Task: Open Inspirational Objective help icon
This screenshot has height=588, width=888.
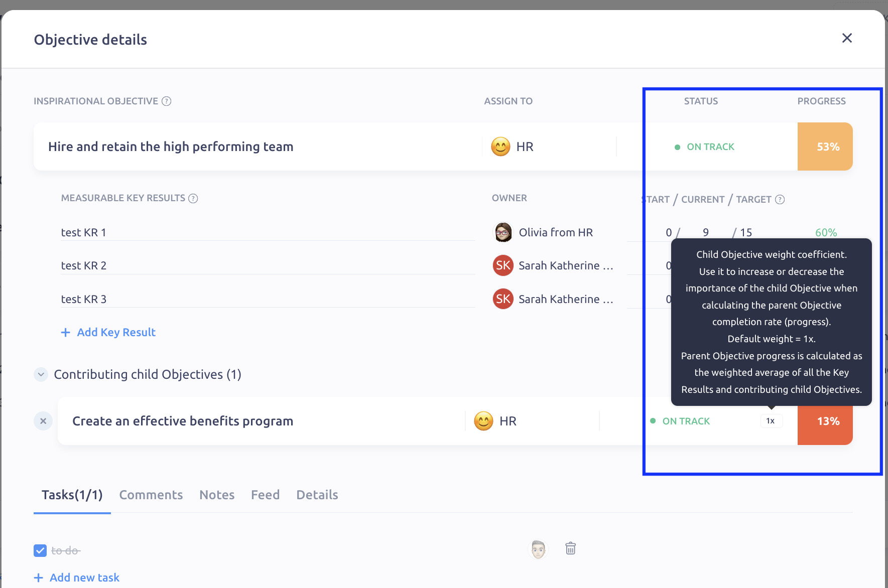Action: point(167,101)
